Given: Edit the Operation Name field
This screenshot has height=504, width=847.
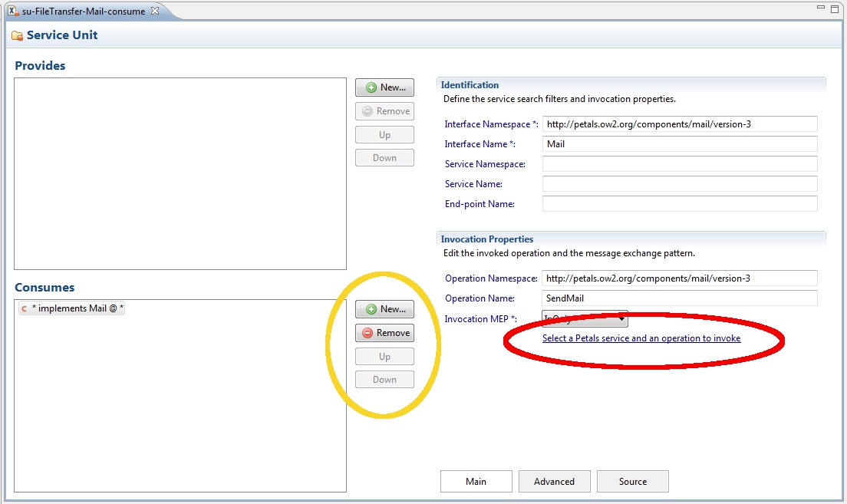Looking at the screenshot, I should 679,298.
